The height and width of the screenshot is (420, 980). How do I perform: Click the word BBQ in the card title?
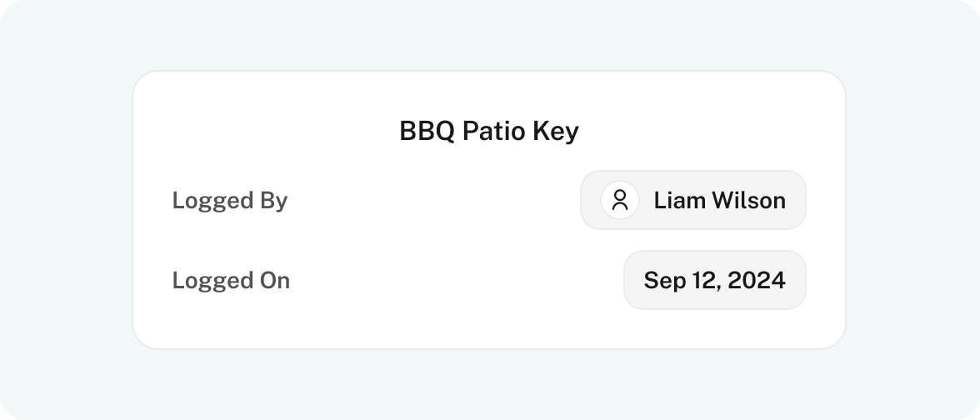tap(427, 132)
